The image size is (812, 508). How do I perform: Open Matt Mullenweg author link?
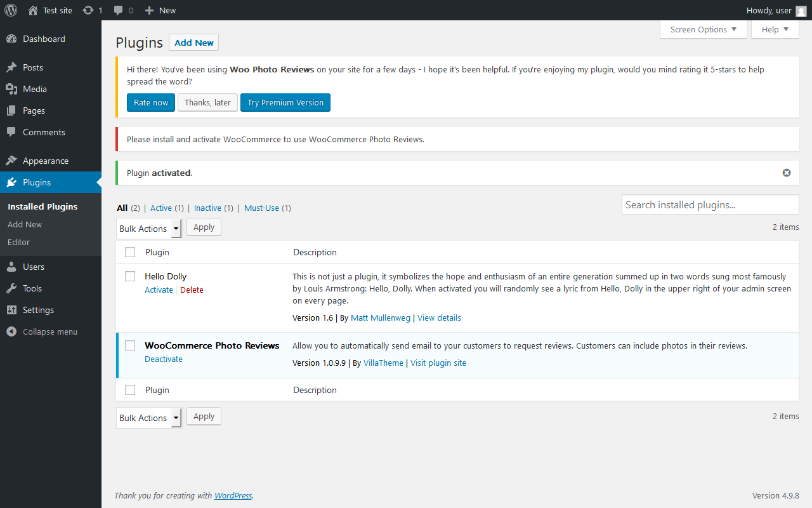[x=381, y=317]
